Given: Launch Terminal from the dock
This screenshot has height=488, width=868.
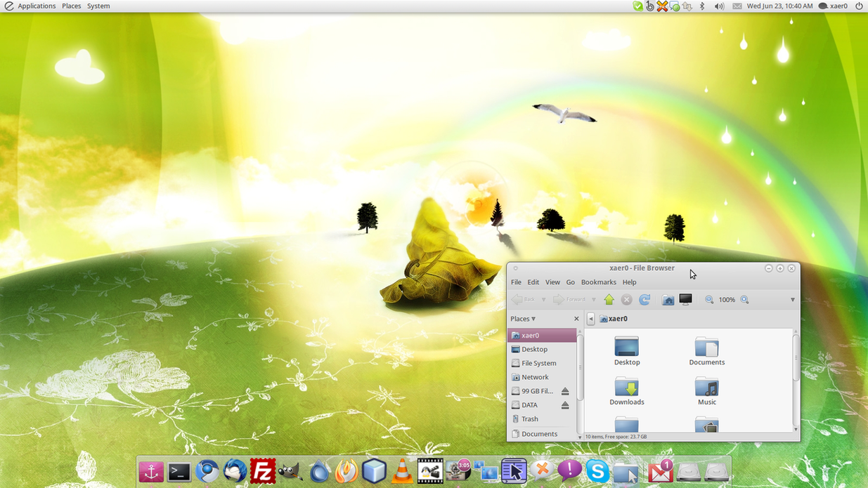Looking at the screenshot, I should (x=179, y=472).
